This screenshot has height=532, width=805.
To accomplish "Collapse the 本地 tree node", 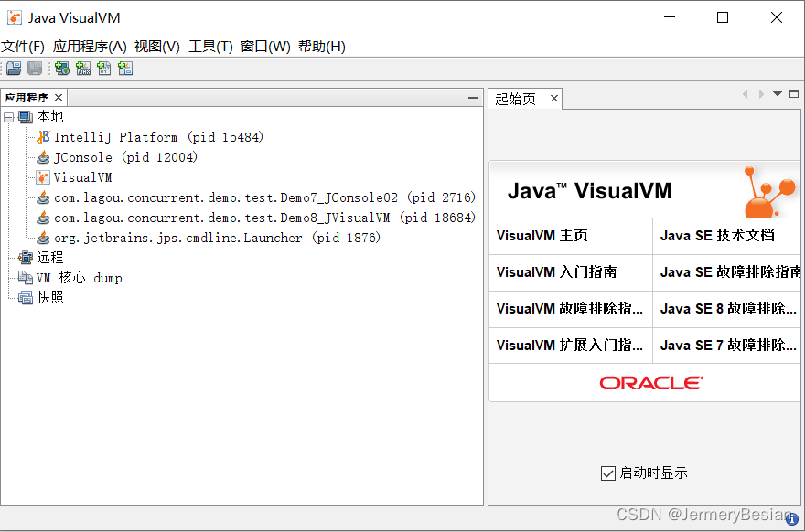I will [x=9, y=118].
